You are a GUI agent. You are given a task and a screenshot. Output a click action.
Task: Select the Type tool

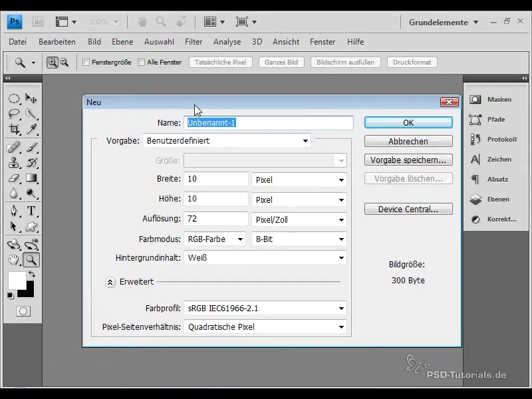(31, 211)
